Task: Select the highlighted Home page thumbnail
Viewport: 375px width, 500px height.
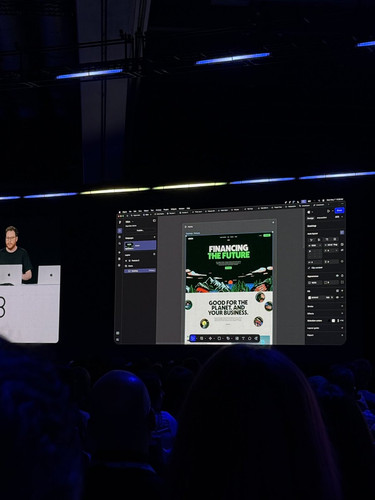Action: pyautogui.click(x=140, y=245)
